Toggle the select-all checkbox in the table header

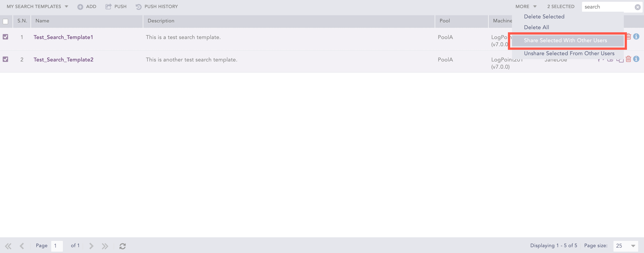click(5, 22)
